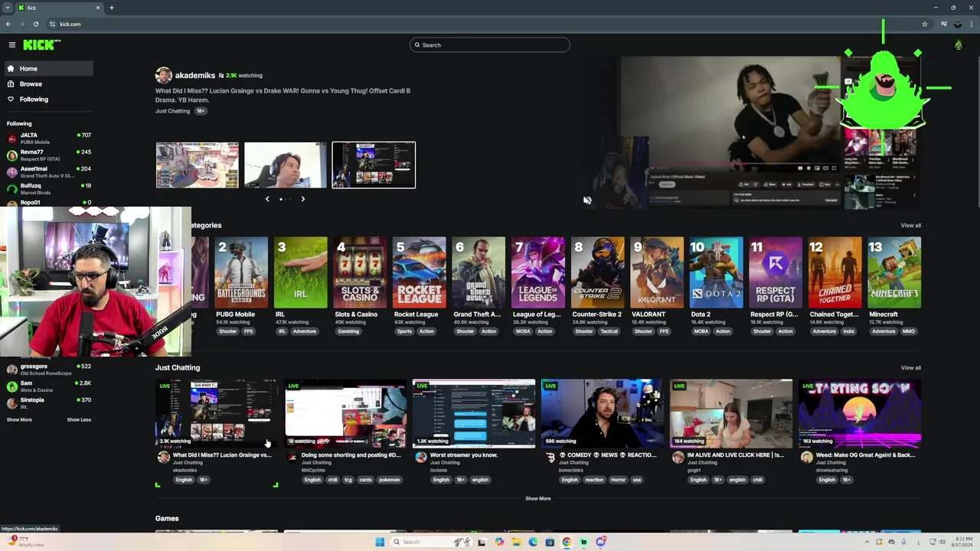Go to Home in sidebar
Image resolution: width=980 pixels, height=551 pixels.
[x=47, y=69]
